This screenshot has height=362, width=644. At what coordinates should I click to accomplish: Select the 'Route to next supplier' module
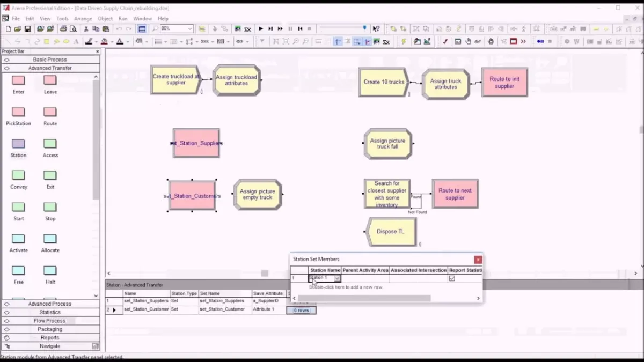tap(455, 194)
